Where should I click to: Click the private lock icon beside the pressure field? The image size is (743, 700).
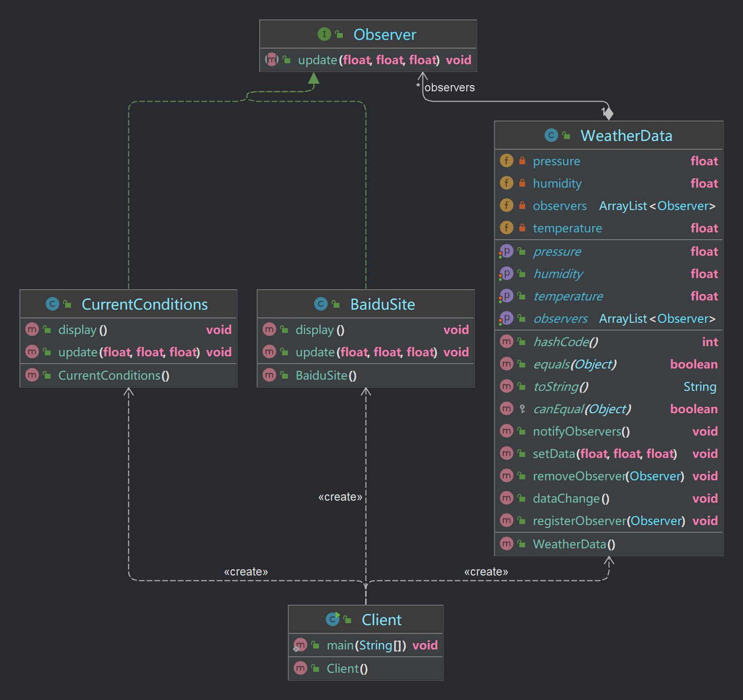click(x=522, y=161)
